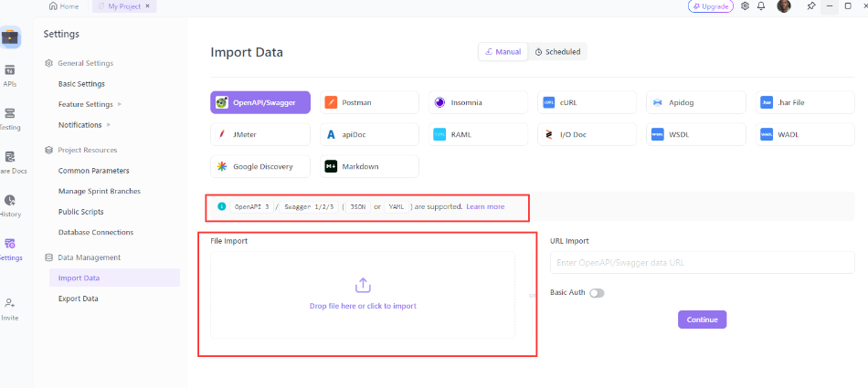Open the notifications bell icon

[761, 6]
